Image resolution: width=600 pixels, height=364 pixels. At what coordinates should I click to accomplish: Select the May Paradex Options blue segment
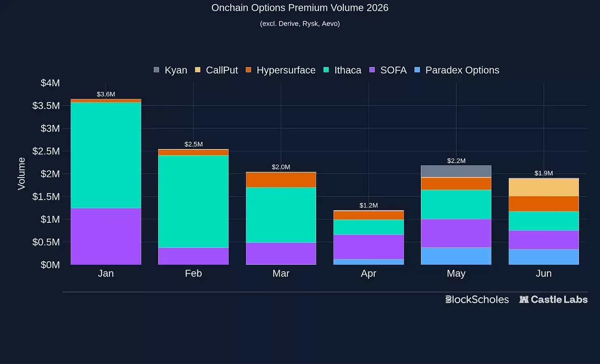tap(456, 256)
